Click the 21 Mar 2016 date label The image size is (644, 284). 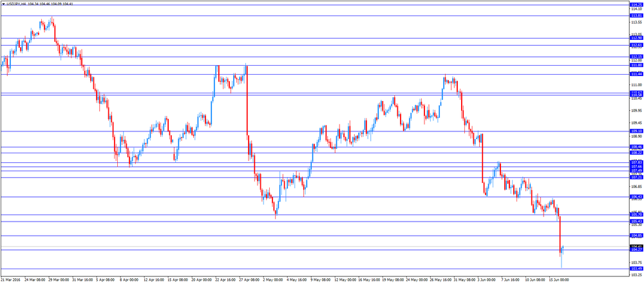(10, 280)
